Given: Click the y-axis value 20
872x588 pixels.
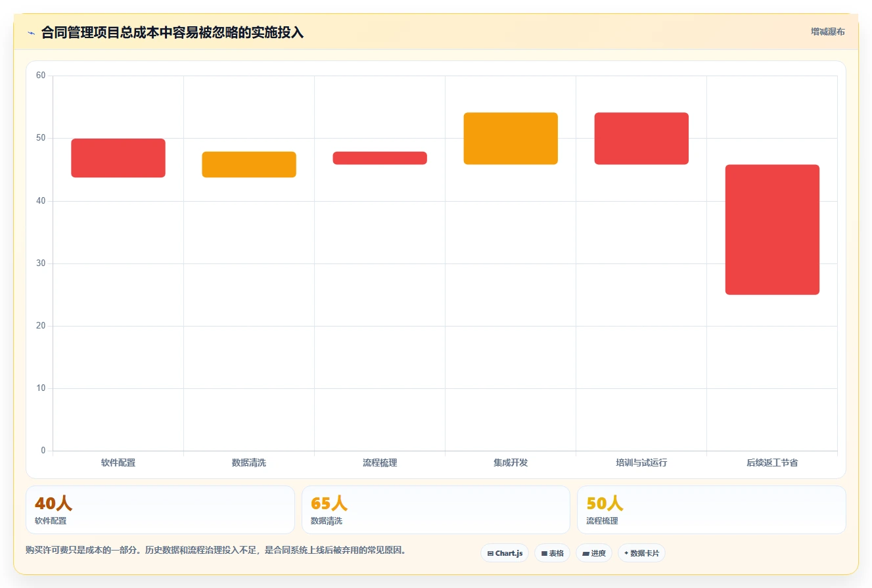Looking at the screenshot, I should click(x=41, y=325).
